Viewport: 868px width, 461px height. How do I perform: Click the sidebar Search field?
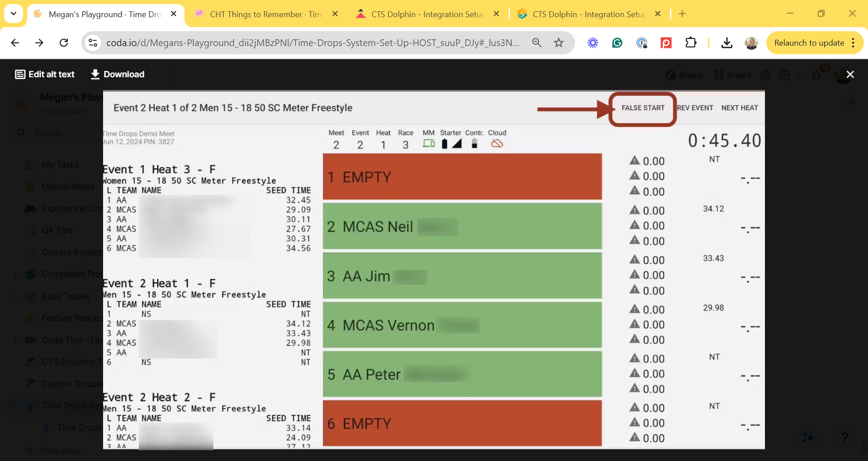click(47, 133)
